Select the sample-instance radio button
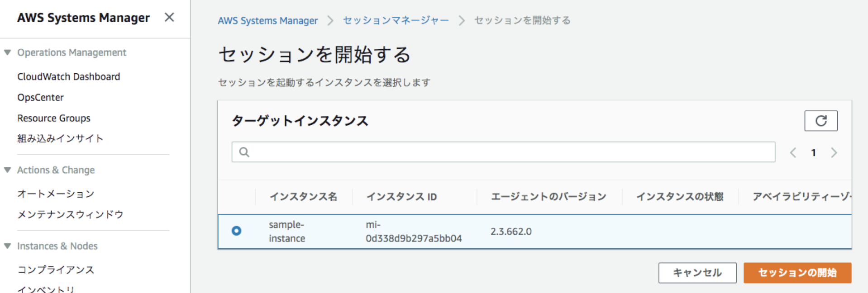868x293 pixels. pyautogui.click(x=236, y=231)
